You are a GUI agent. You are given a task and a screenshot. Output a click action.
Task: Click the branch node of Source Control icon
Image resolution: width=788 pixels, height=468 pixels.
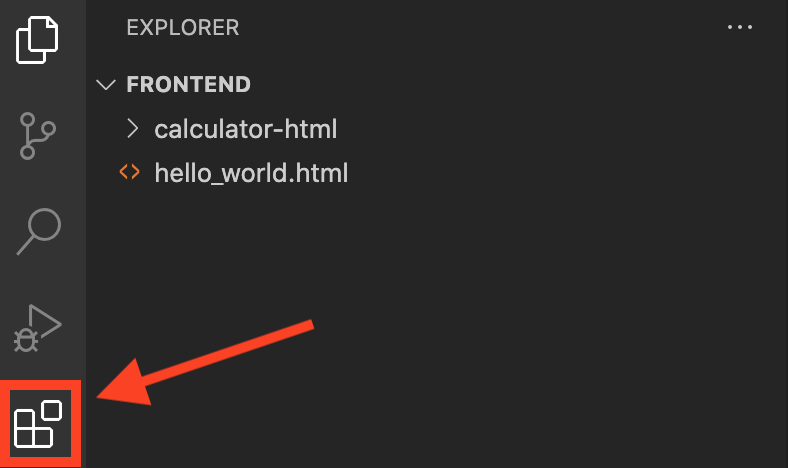coord(49,130)
